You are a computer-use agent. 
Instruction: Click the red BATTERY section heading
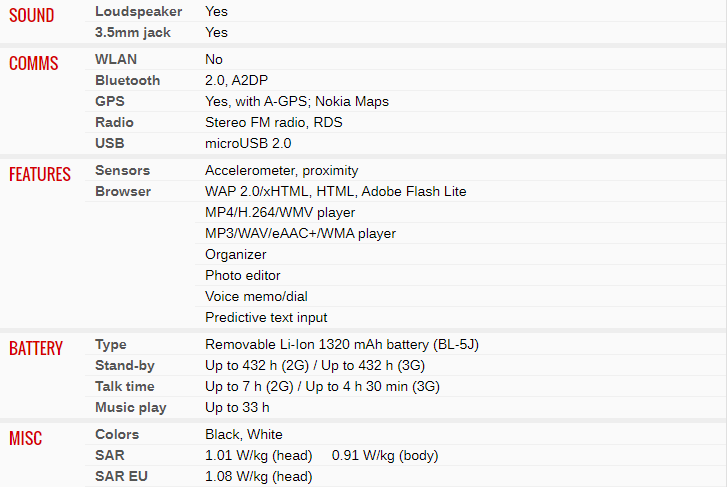pos(36,349)
